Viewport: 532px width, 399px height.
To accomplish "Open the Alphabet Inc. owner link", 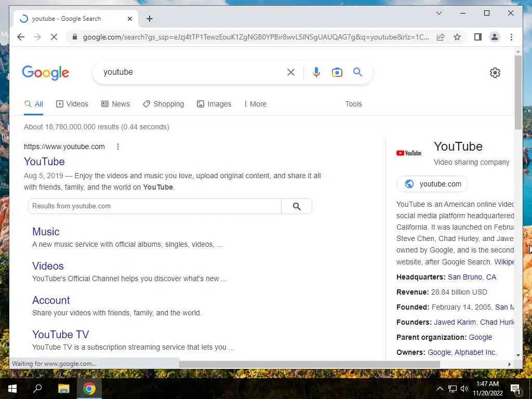I will (x=475, y=352).
